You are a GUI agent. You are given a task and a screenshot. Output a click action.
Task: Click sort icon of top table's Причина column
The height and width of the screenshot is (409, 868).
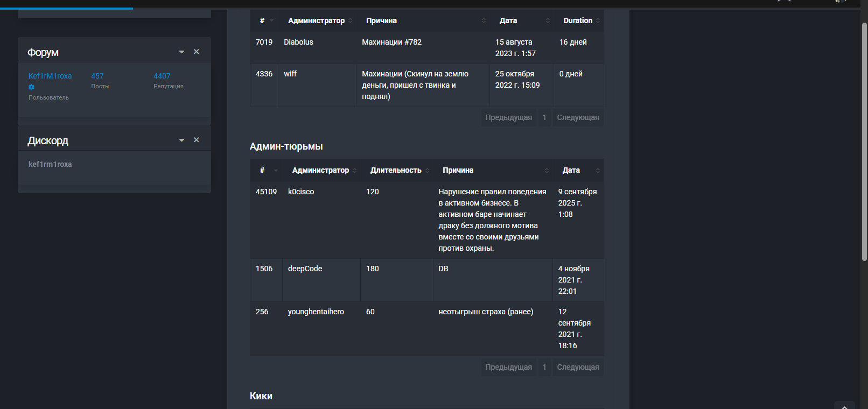pos(484,20)
